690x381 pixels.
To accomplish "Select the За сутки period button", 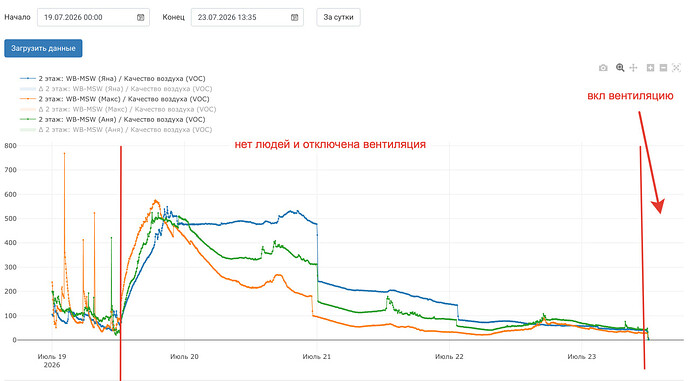I will (x=338, y=18).
